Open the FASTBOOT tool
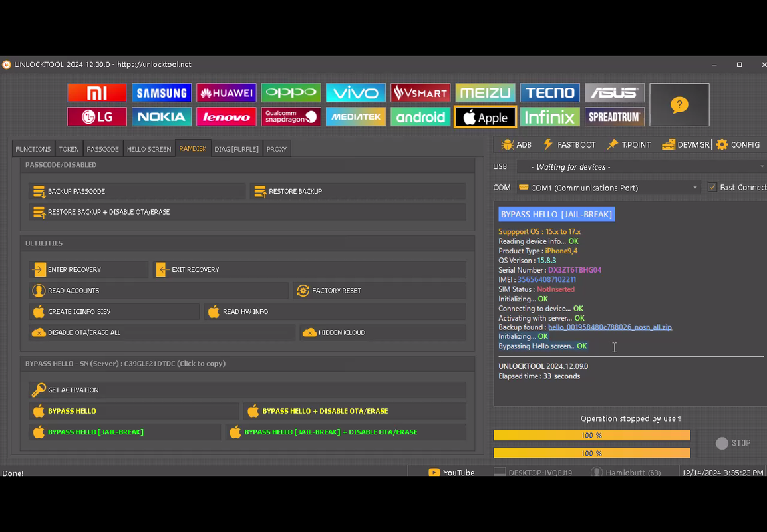 (569, 145)
